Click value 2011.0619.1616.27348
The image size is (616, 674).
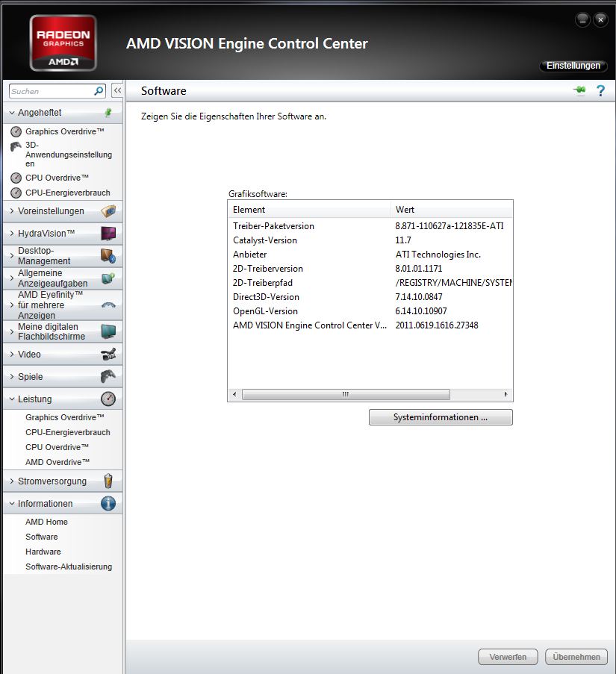click(x=437, y=325)
